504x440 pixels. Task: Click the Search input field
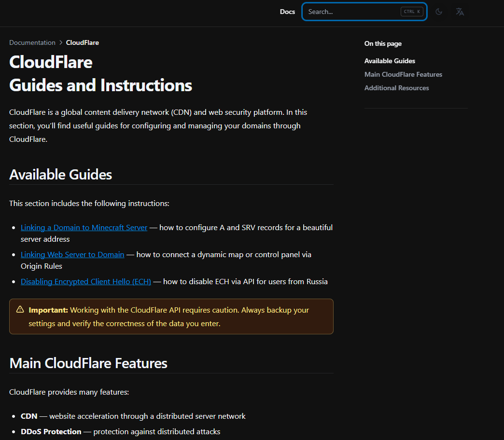pyautogui.click(x=357, y=12)
